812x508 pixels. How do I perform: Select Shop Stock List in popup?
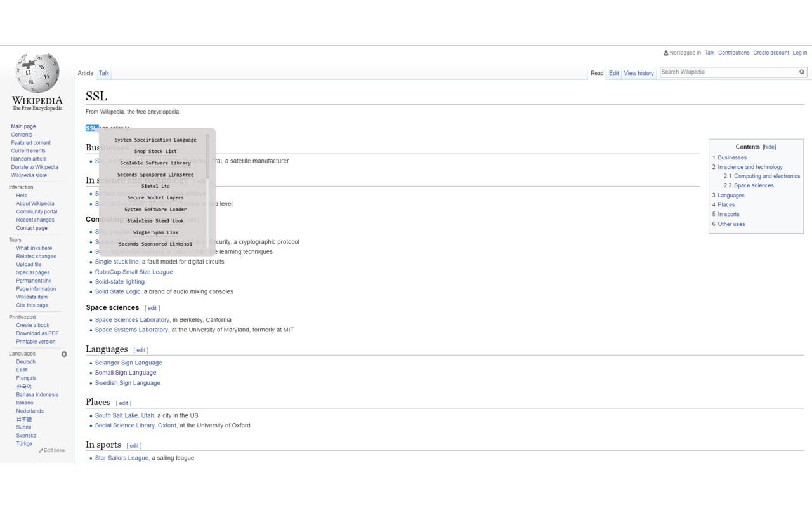pos(155,151)
